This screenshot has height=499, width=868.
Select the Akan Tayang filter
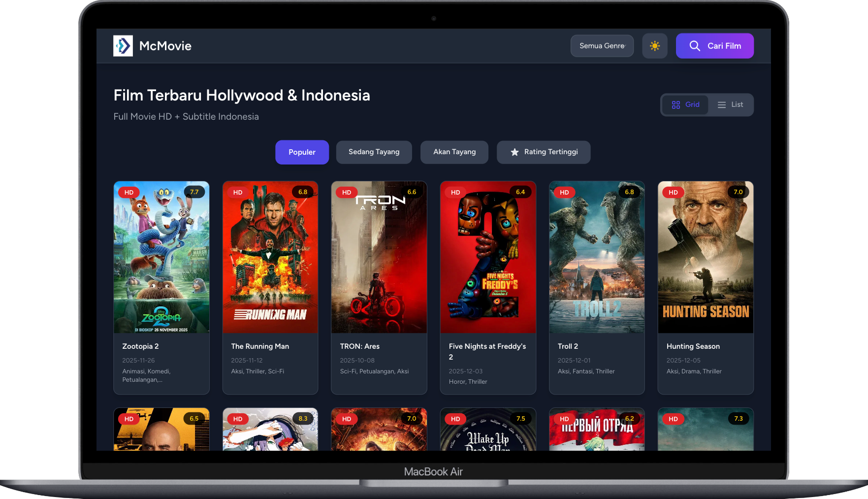click(x=454, y=152)
